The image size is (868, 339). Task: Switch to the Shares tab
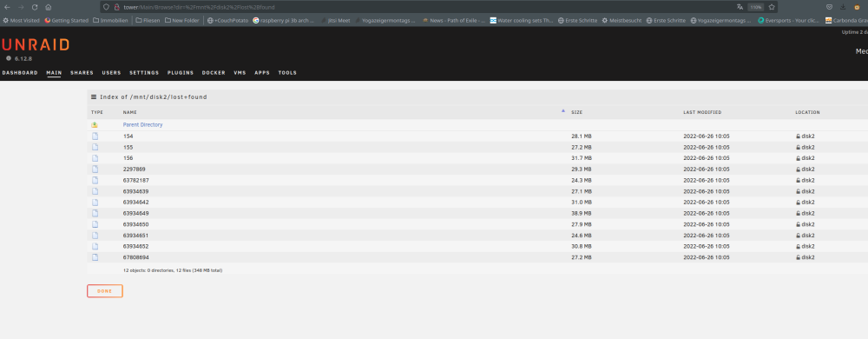point(82,72)
